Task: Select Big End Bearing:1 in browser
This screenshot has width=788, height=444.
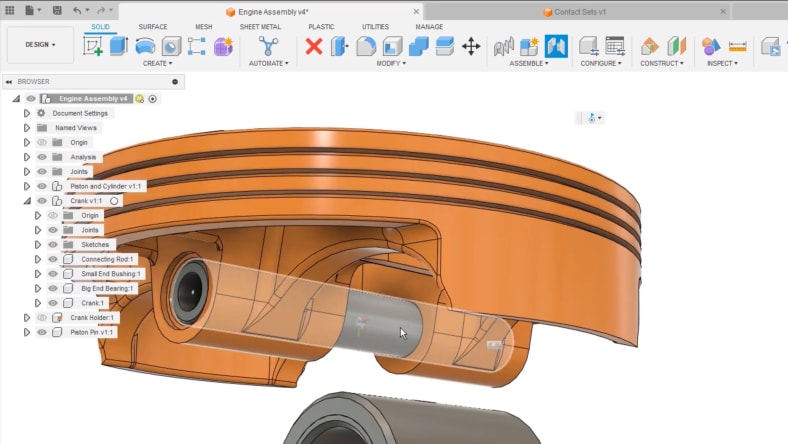Action: click(x=107, y=288)
